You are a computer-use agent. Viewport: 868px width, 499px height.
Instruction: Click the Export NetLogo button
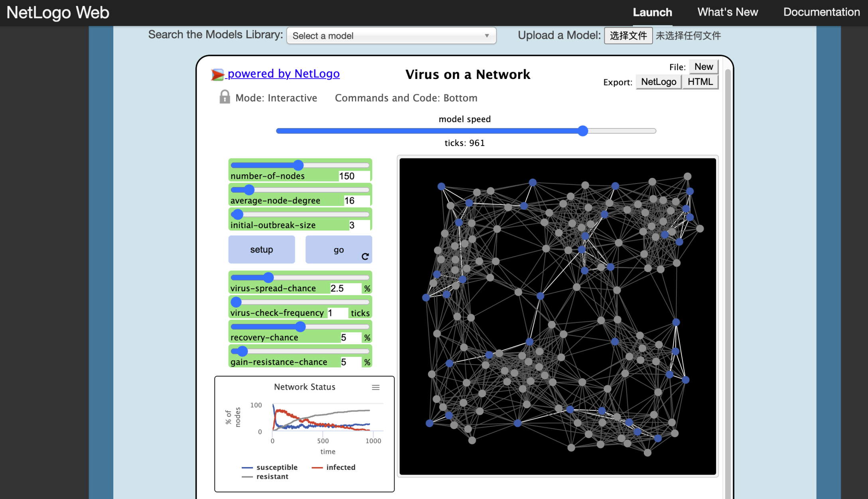[659, 82]
